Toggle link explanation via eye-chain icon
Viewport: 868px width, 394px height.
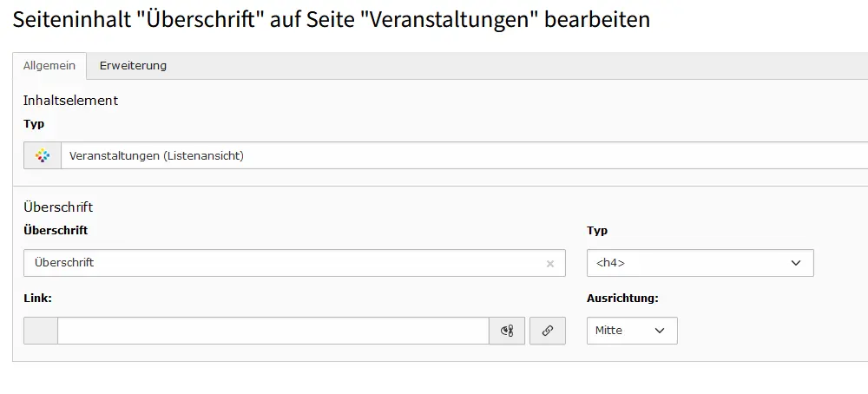tap(507, 331)
